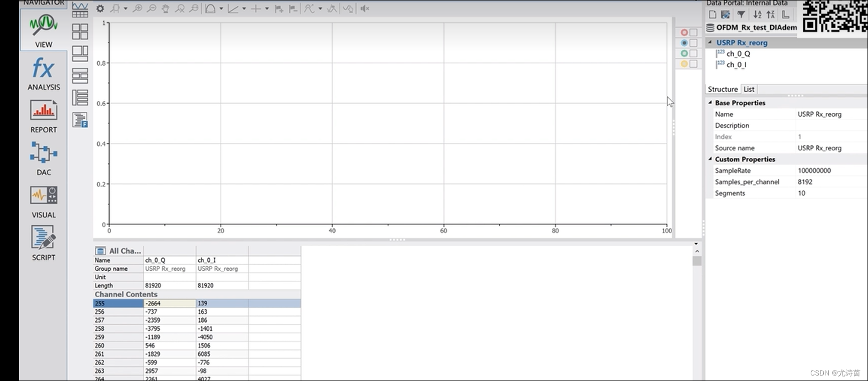
Task: Open the DAC panel
Action: pos(43,158)
